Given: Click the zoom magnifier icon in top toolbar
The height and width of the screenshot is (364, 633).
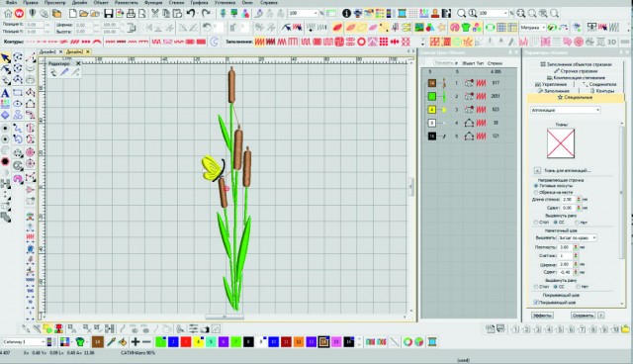Looking at the screenshot, I should [461, 13].
